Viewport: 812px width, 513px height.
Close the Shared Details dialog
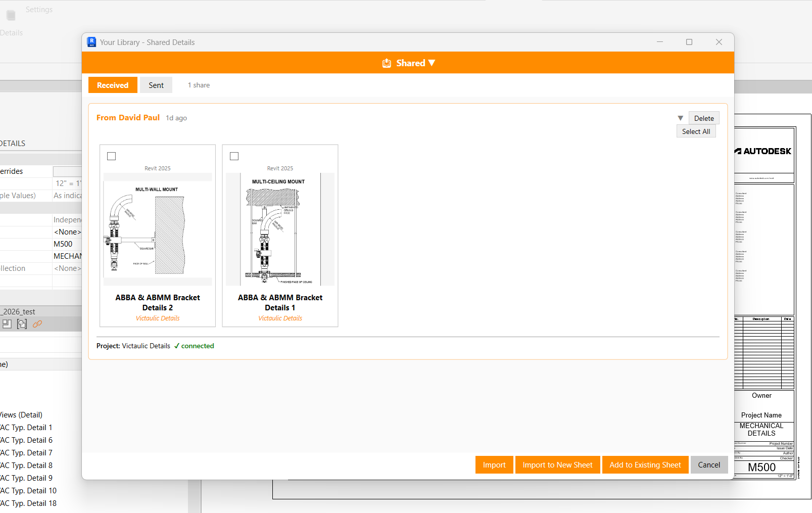[719, 42]
